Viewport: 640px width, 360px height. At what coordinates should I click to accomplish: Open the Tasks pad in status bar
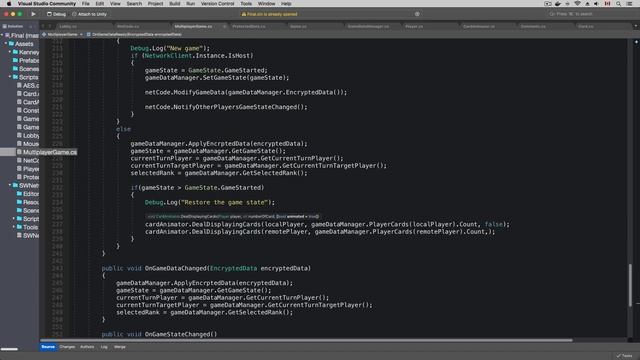tap(624, 356)
